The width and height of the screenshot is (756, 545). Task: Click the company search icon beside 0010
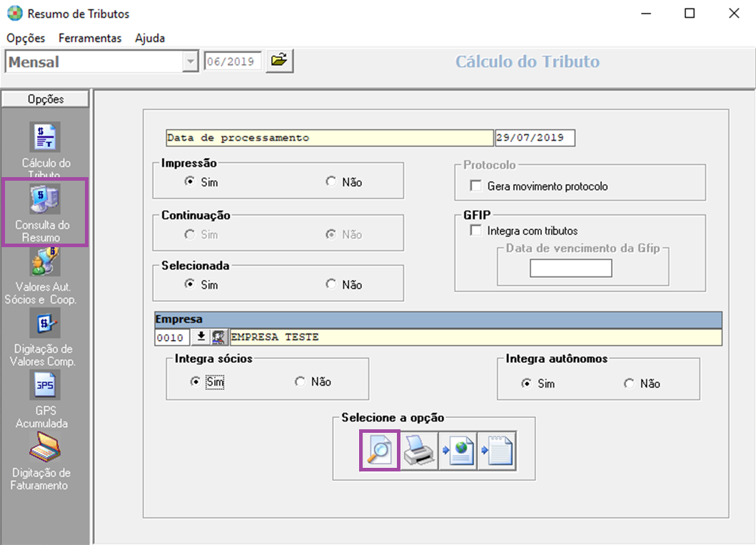[219, 336]
